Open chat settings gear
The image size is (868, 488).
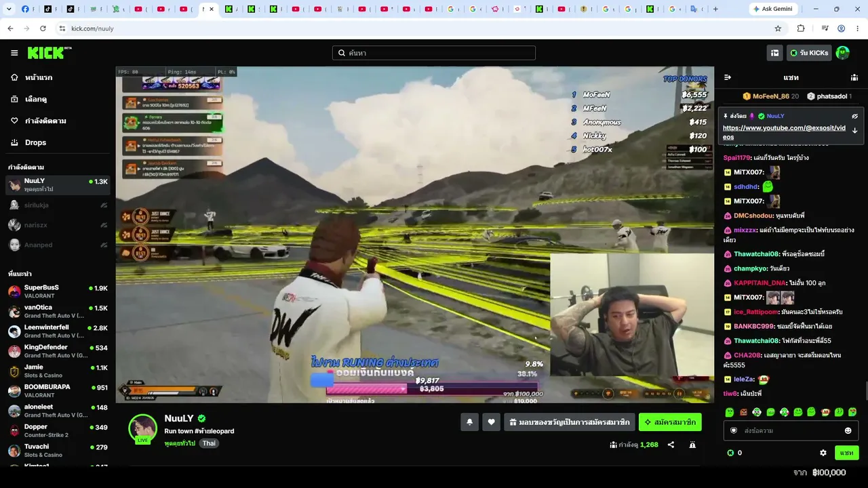(823, 453)
